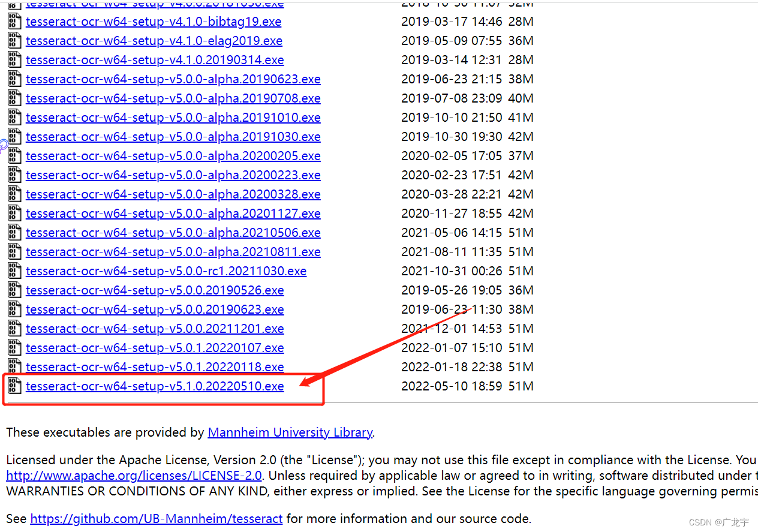Viewport: 758px width, 532px height.
Task: Click the 40M size of v5.0.0-alpha.20190708.exe
Action: 521,98
